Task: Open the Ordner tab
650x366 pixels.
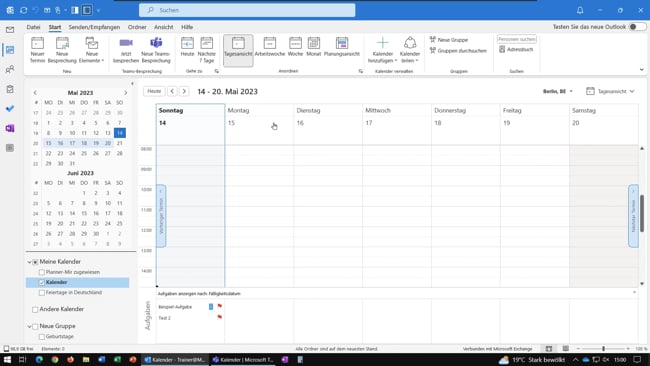Action: click(137, 27)
